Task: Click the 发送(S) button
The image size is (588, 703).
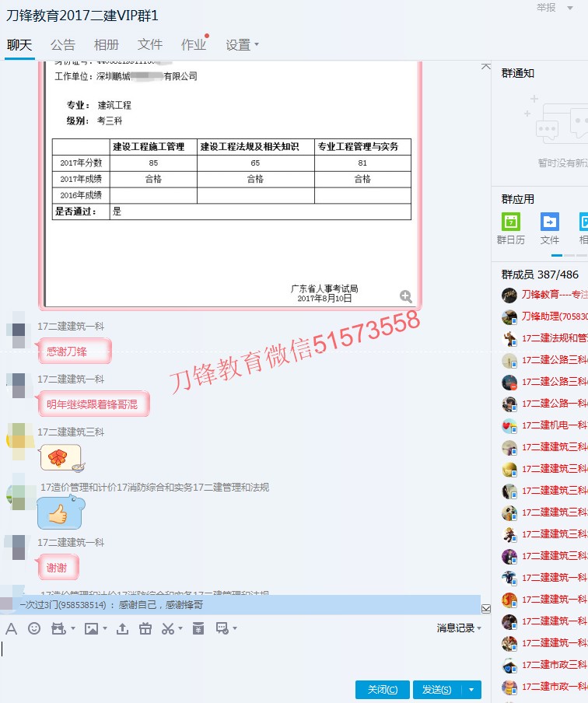Action: [437, 690]
